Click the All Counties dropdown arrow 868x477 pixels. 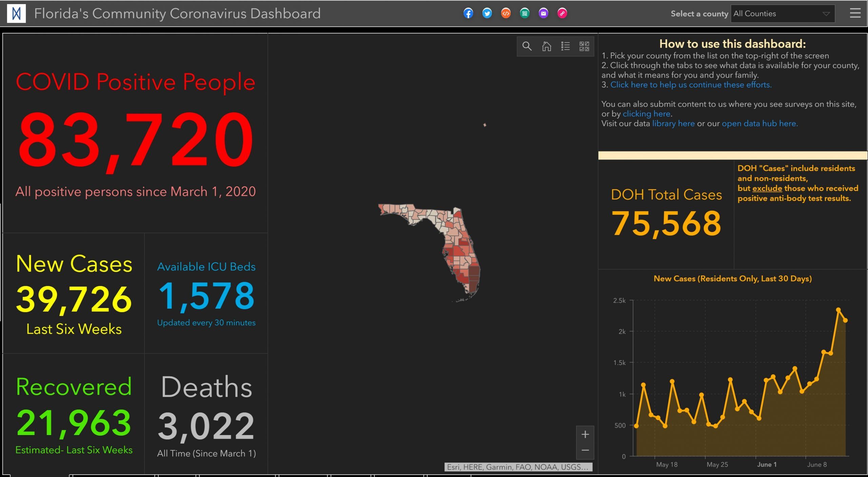pyautogui.click(x=826, y=14)
